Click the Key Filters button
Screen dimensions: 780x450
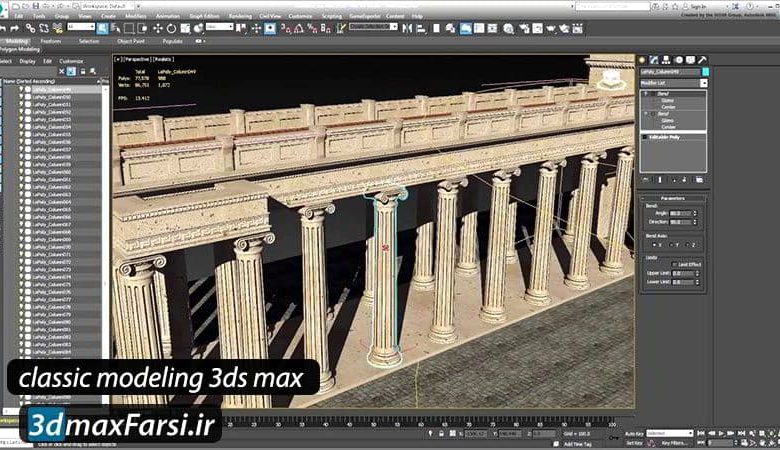pos(674,443)
